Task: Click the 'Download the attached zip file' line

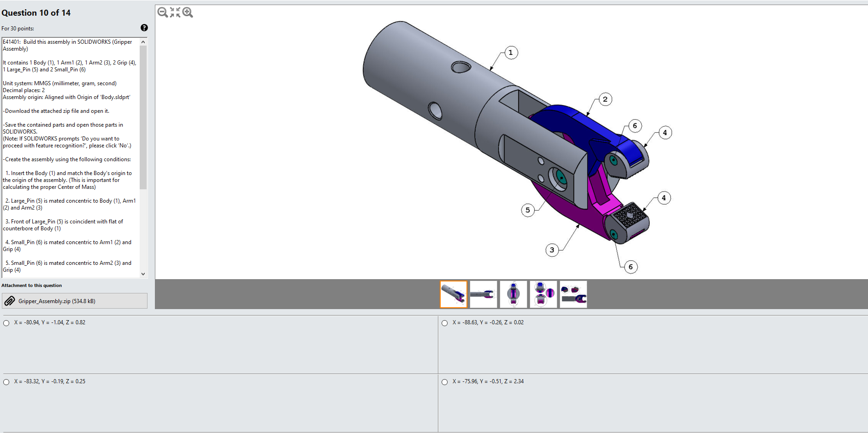Action: coord(56,111)
